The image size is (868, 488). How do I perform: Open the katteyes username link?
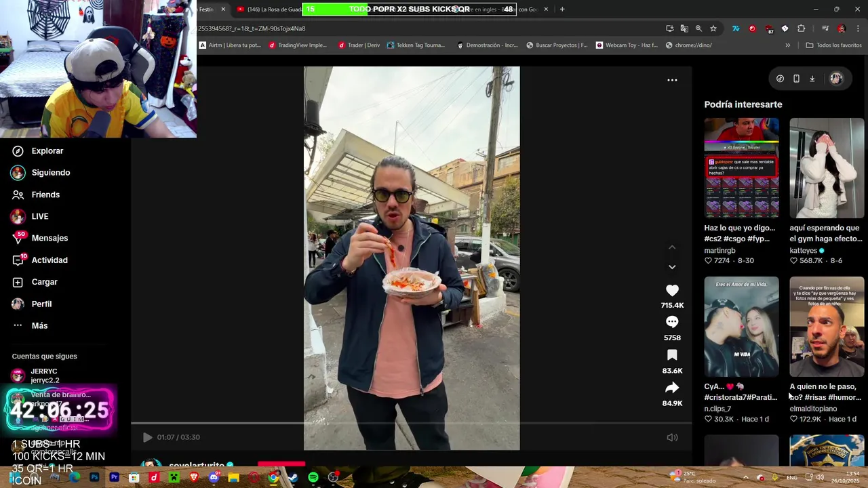click(803, 250)
